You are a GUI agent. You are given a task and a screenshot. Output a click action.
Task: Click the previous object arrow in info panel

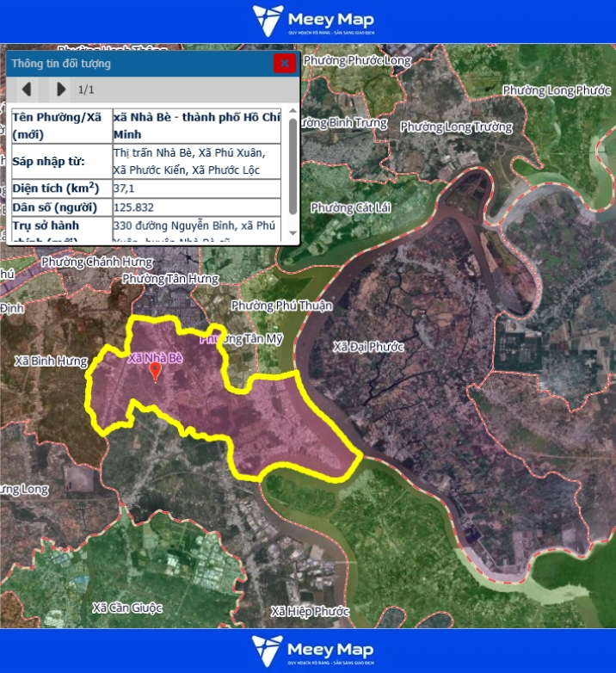tap(27, 89)
